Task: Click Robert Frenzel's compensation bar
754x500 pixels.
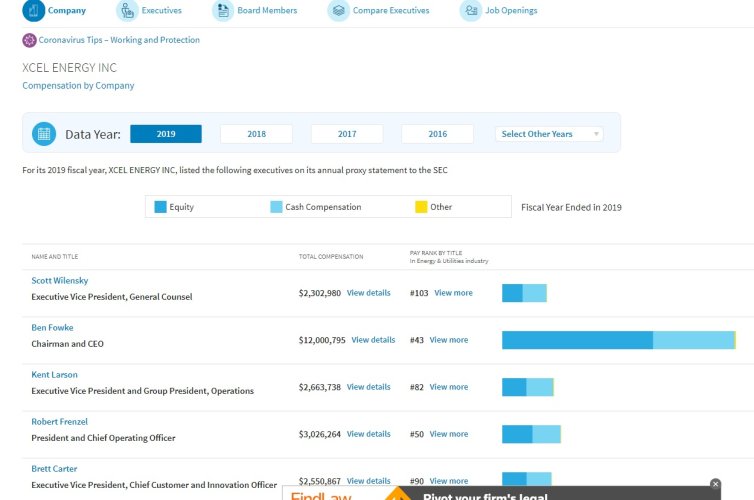Action: point(531,434)
